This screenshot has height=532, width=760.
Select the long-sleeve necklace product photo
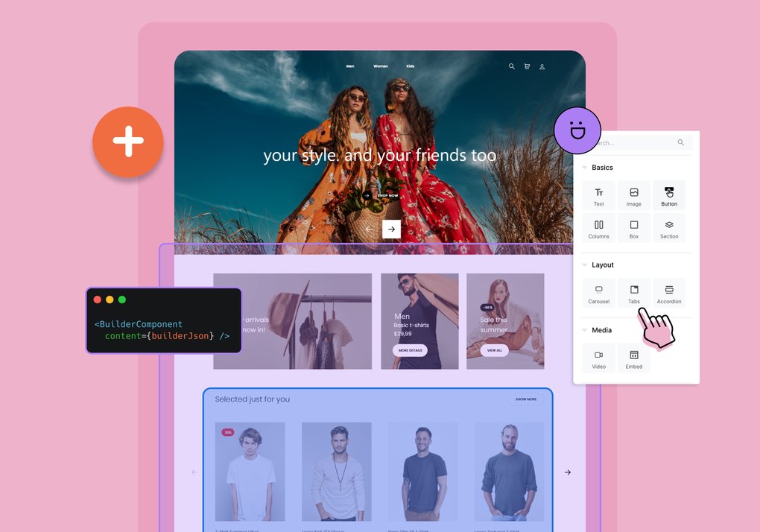(x=336, y=472)
